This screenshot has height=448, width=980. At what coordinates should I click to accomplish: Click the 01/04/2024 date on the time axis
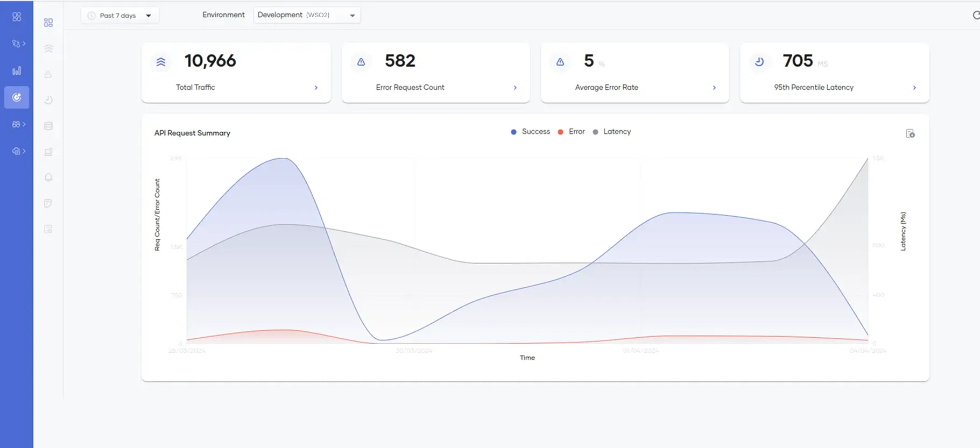(x=640, y=351)
